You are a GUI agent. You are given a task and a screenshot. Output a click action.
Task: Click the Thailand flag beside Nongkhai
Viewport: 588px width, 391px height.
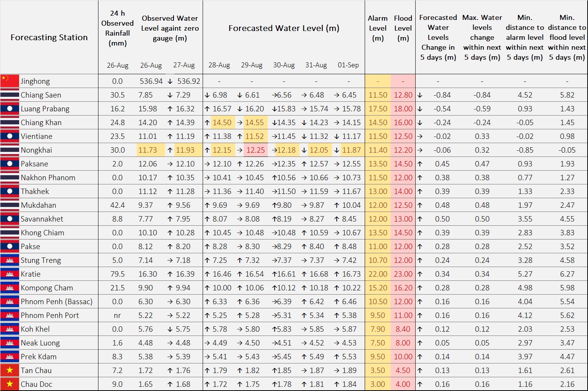click(10, 150)
